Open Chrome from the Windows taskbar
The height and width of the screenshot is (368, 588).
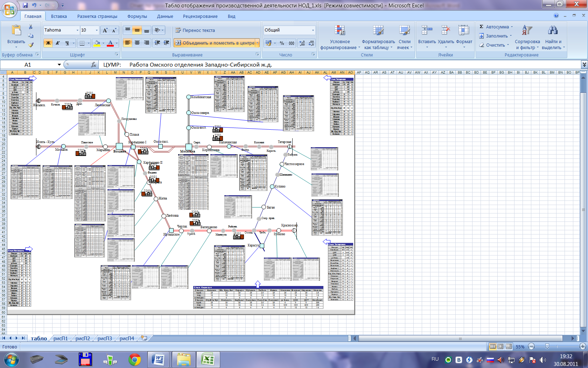[x=135, y=360]
